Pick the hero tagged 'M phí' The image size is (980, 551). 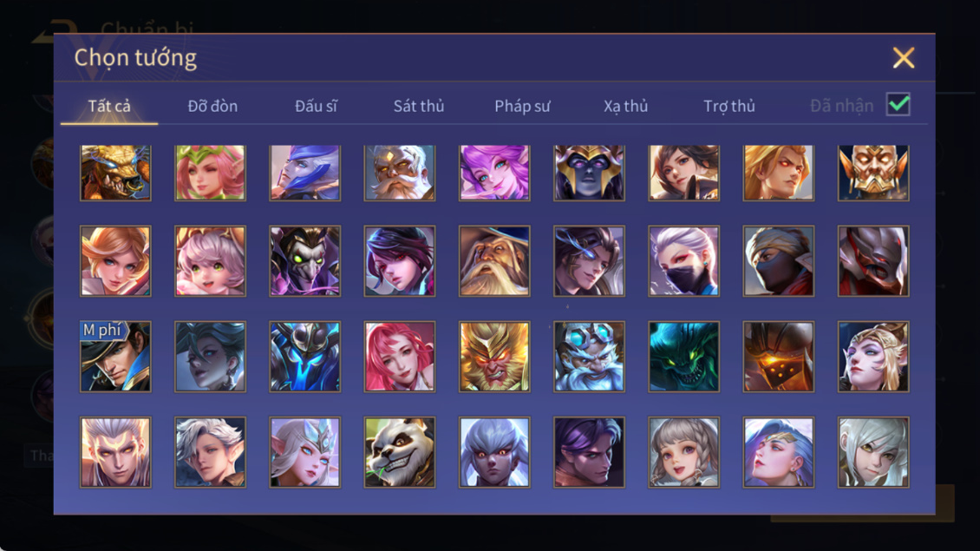click(115, 357)
